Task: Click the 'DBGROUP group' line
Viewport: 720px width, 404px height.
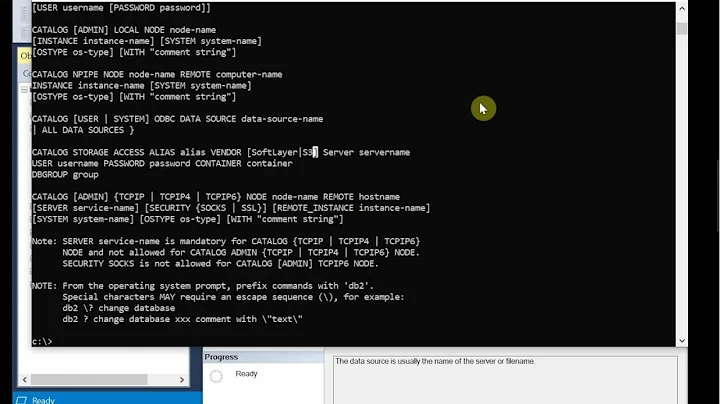Action: pos(65,174)
